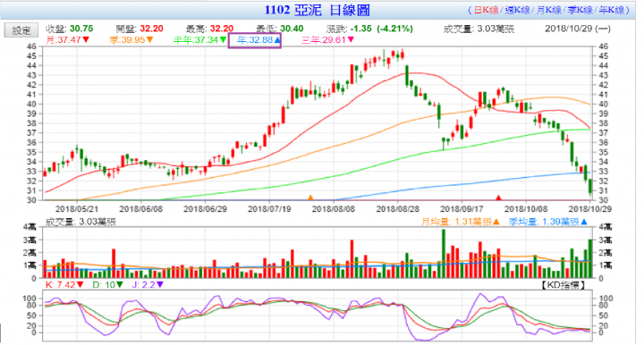644x345 pixels.
Task: Switch to 季K線 quarterly chart link
Action: point(580,10)
